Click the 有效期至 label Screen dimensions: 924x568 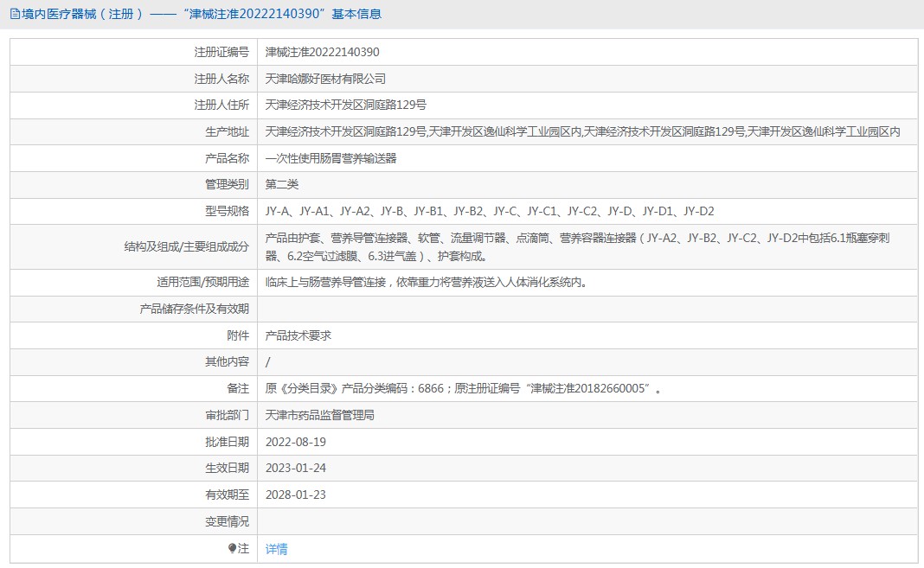tap(227, 495)
